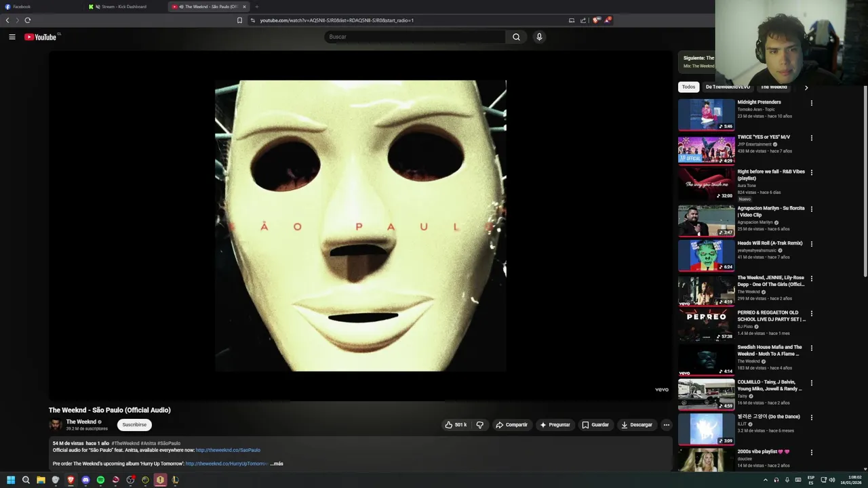This screenshot has height=488, width=868.
Task: Open options menu for TWICE YES or YES
Action: 811,138
